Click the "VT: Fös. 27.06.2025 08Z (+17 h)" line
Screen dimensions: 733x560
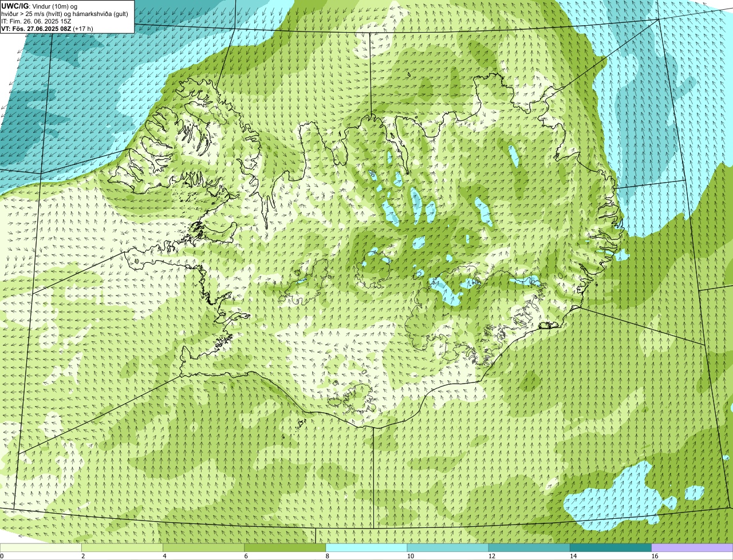pos(48,28)
